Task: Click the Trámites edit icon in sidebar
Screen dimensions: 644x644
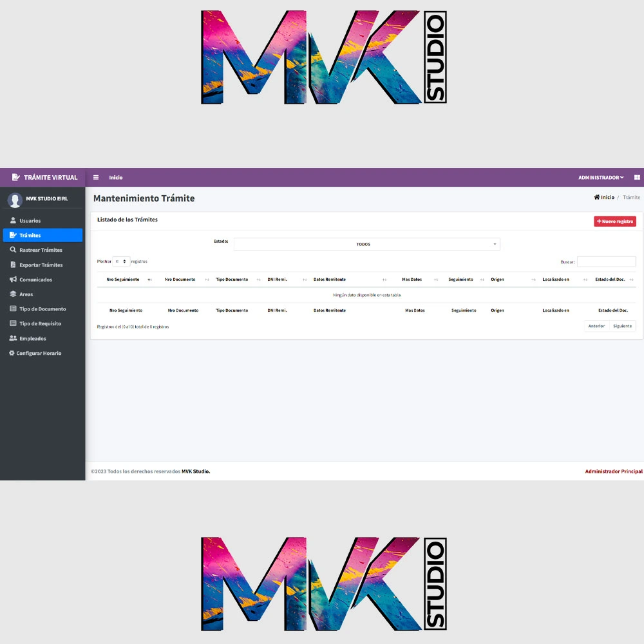Action: [13, 235]
